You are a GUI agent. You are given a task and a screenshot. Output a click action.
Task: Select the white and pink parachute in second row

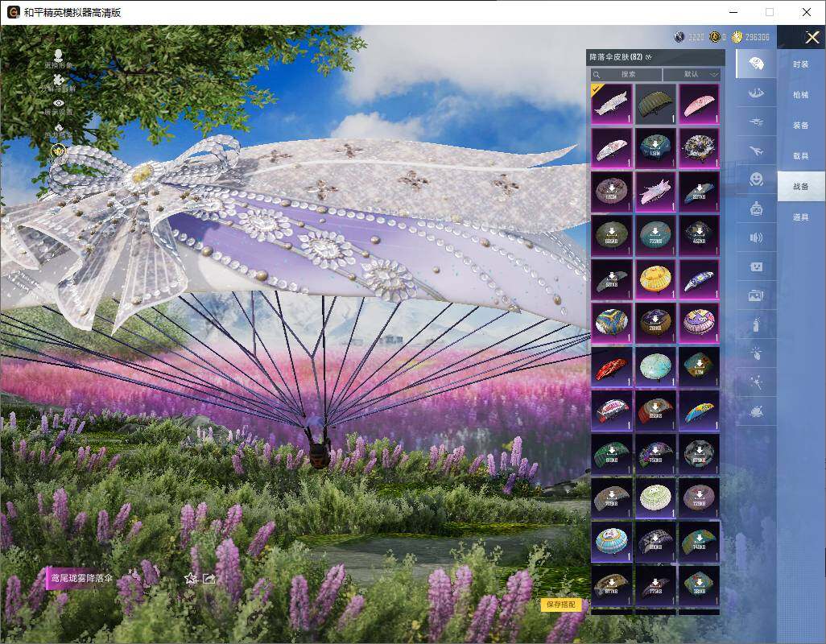612,147
